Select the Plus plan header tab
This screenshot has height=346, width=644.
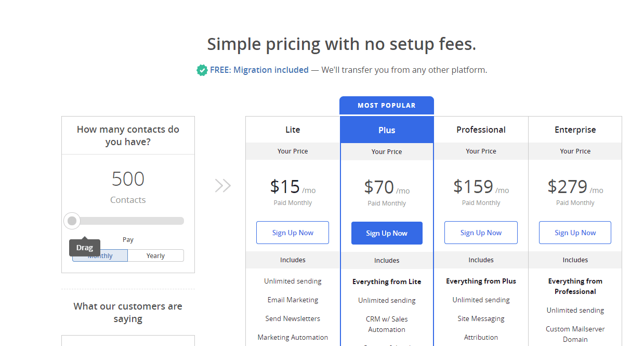pos(387,130)
